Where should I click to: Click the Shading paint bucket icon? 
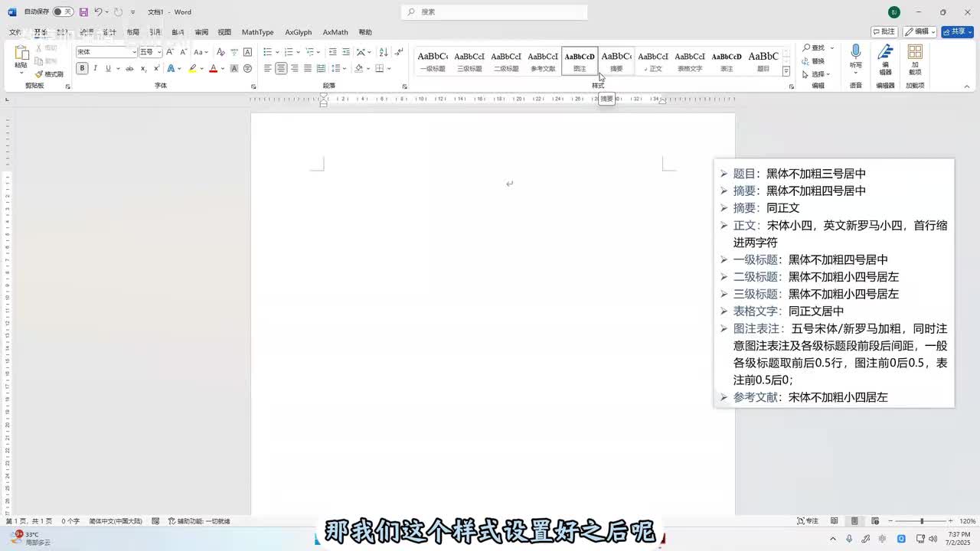358,68
